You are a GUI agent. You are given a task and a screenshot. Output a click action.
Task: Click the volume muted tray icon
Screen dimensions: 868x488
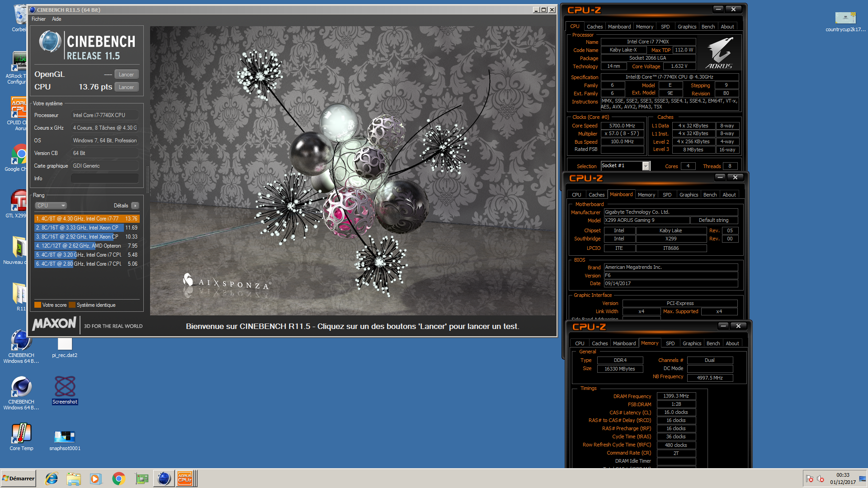(821, 479)
